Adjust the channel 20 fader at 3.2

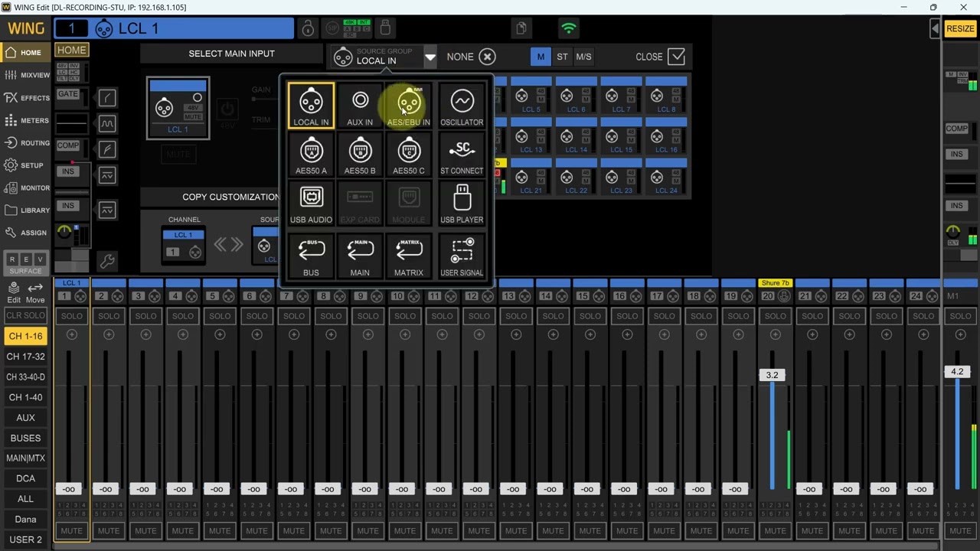point(772,375)
